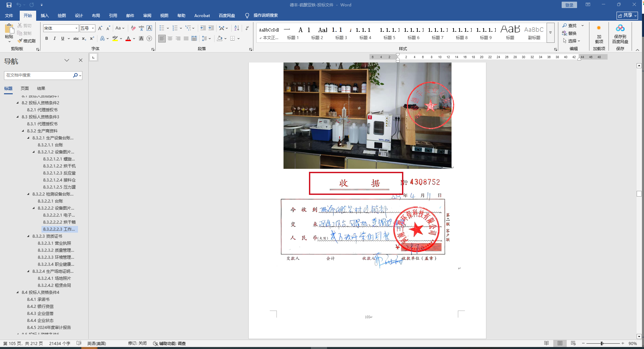Open the Select (选择) dropdown

(x=571, y=41)
